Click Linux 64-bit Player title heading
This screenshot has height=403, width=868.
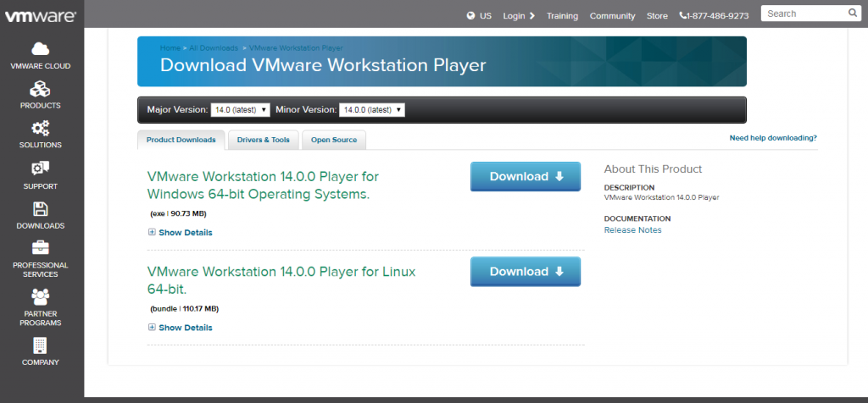click(281, 280)
